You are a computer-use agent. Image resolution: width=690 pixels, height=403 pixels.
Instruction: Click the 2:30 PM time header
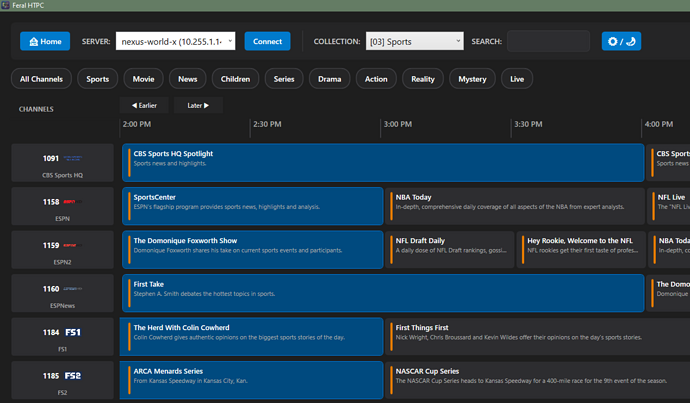point(267,125)
